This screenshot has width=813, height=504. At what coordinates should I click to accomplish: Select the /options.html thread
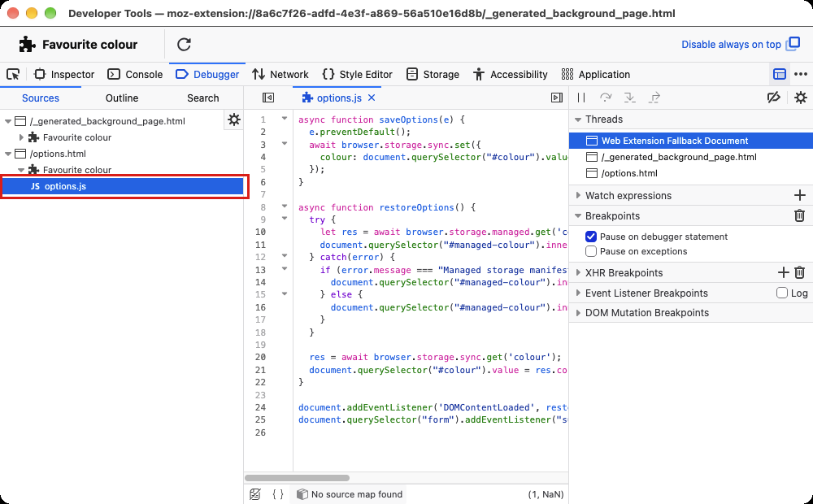pos(690,173)
